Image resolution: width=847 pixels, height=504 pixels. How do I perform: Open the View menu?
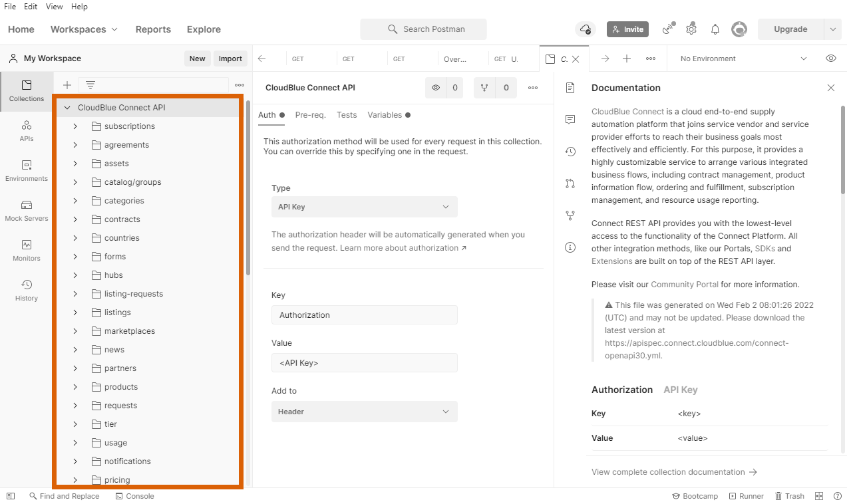[x=54, y=6]
